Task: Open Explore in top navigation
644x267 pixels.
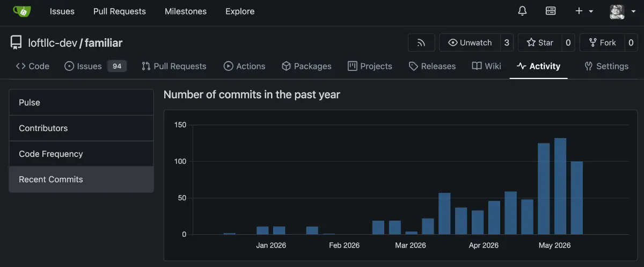Action: [x=240, y=11]
